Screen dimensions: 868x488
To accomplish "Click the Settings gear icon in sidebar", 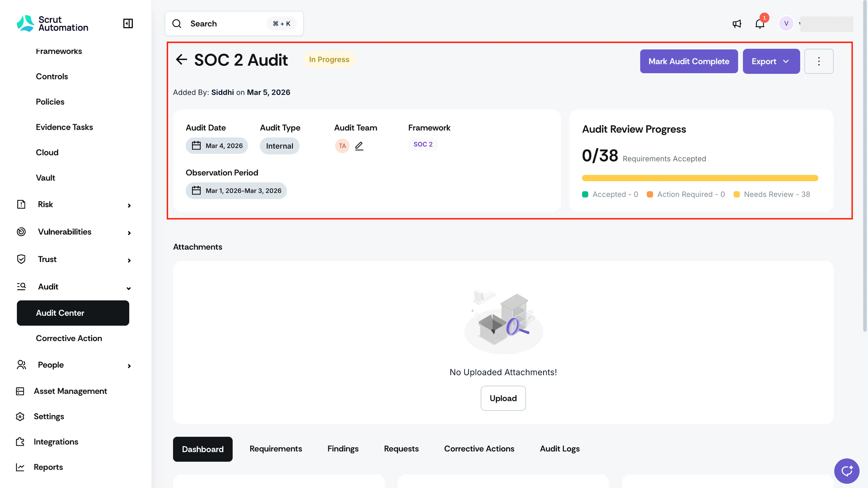I will tap(20, 417).
